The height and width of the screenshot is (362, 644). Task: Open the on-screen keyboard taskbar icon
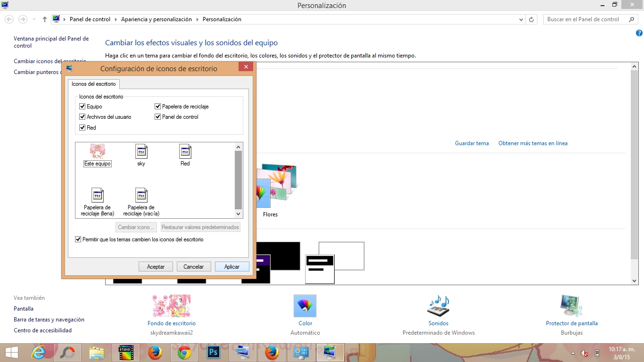242,353
